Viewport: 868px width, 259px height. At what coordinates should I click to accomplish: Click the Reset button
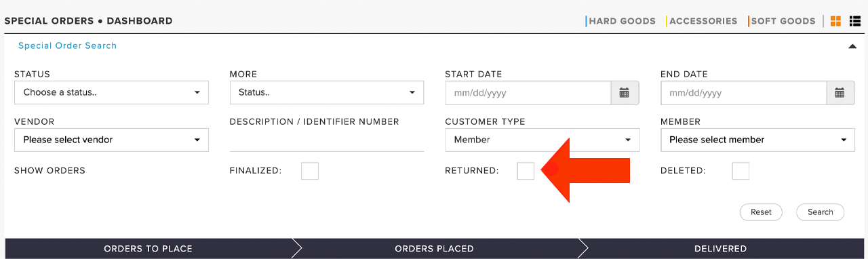click(761, 212)
